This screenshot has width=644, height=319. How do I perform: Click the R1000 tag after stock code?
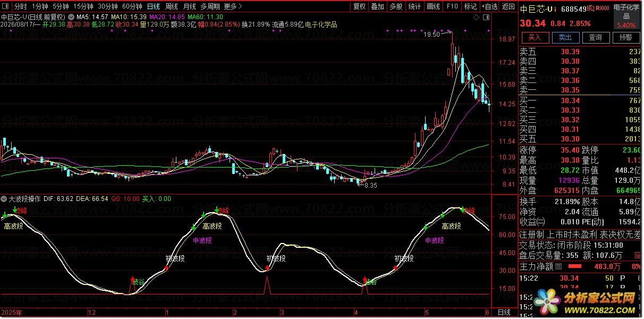pos(603,9)
